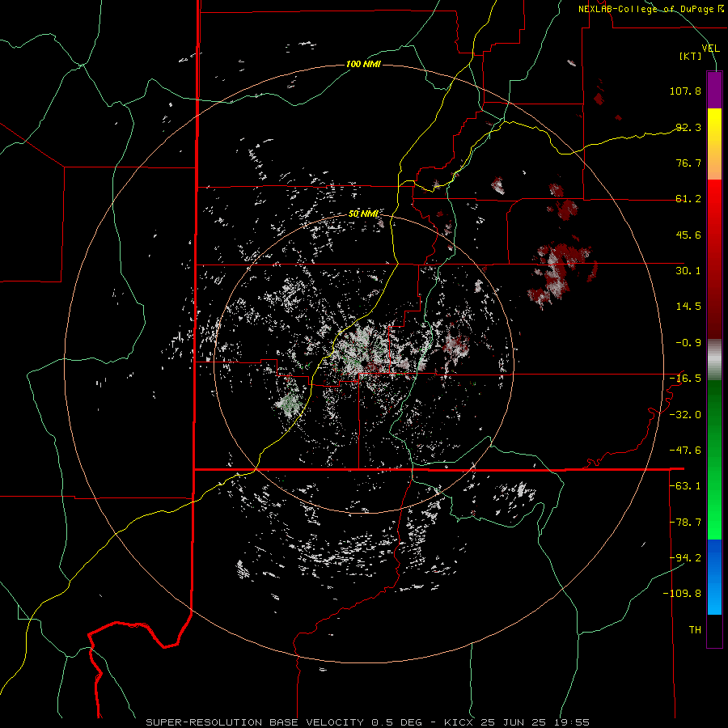The width and height of the screenshot is (728, 728).
Task: Click the 76.7 velocity scale value
Action: (x=688, y=163)
